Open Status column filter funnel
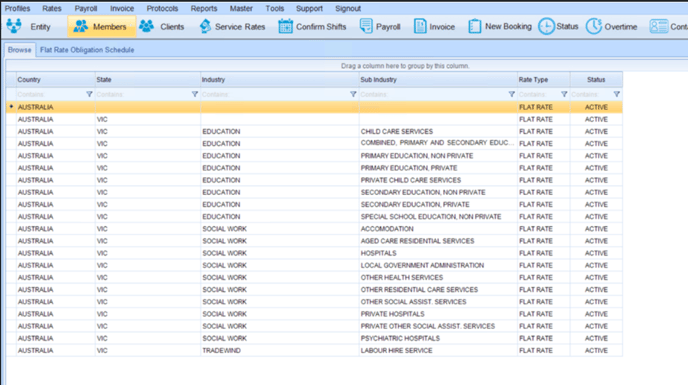 click(617, 94)
